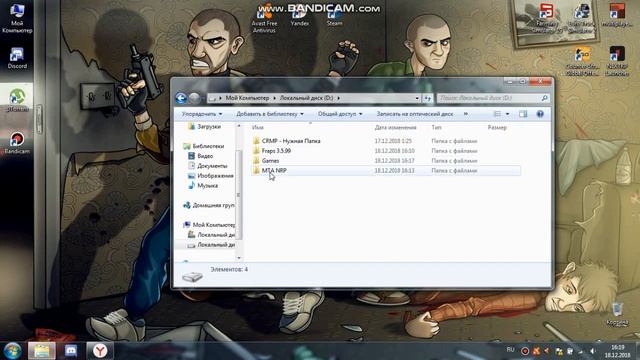The image size is (640, 360).
Task: Open view options dropdown arrow
Action: pyautogui.click(x=507, y=114)
